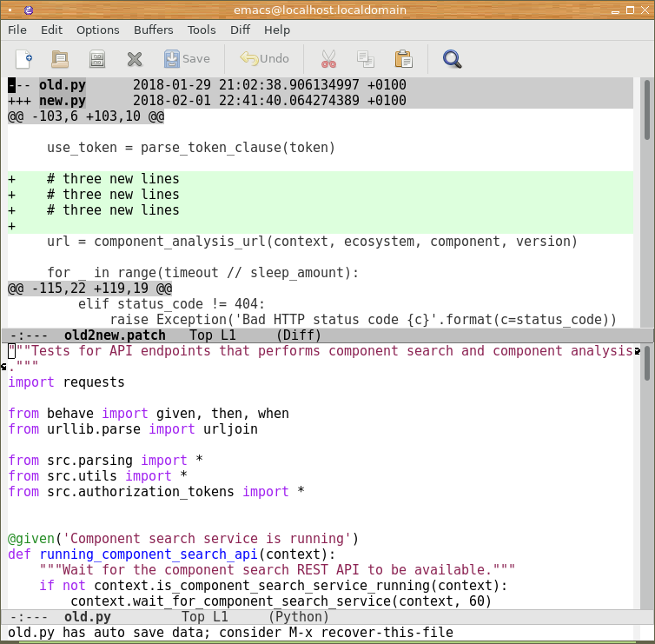
Task: Click the Search magnifier icon
Action: 452,59
